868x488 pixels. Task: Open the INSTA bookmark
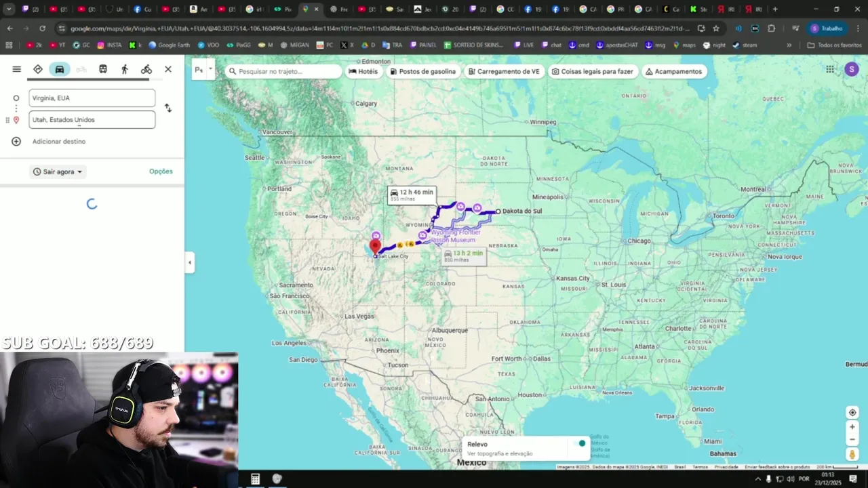[110, 45]
